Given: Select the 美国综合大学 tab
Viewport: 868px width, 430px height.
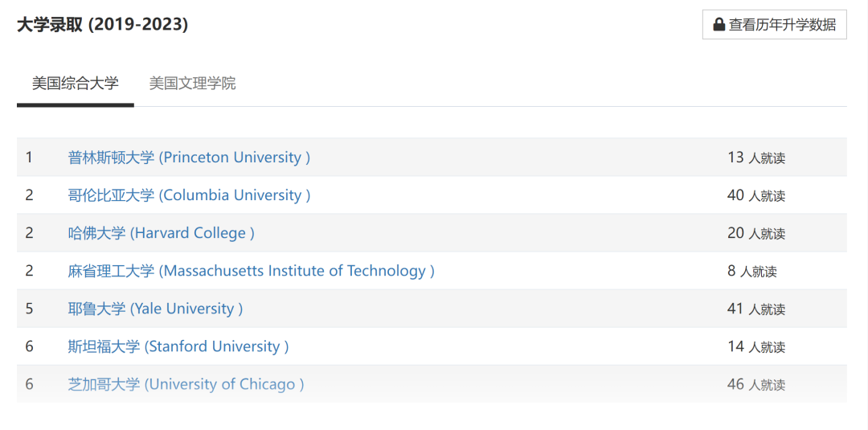Looking at the screenshot, I should [x=76, y=84].
